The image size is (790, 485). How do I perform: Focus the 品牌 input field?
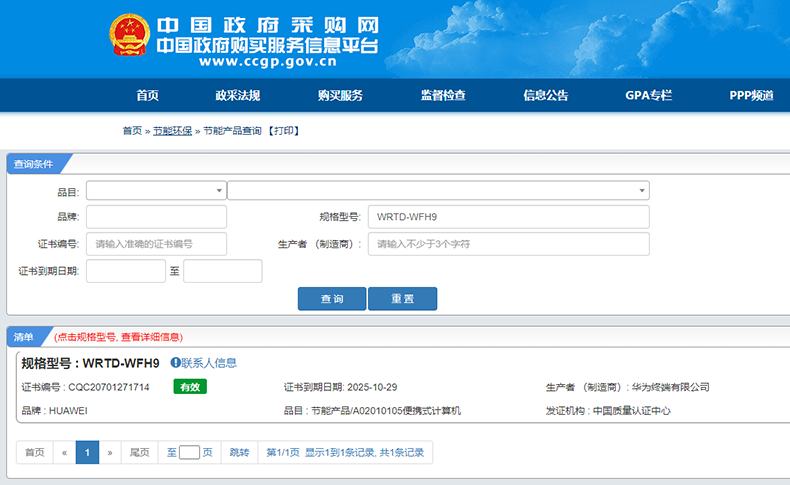[x=156, y=217]
